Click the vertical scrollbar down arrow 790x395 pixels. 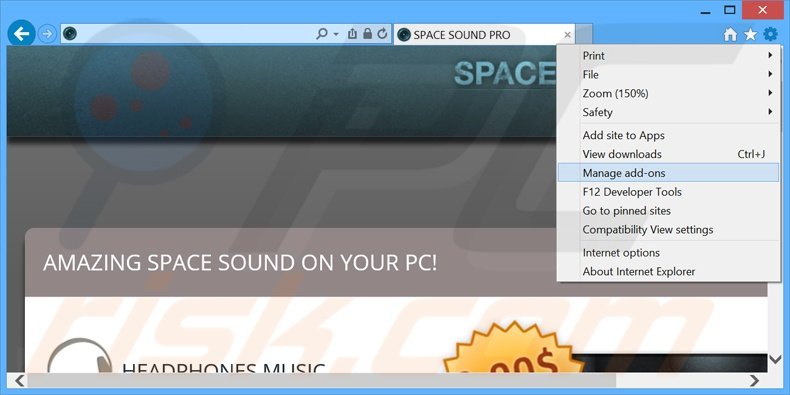[x=775, y=360]
